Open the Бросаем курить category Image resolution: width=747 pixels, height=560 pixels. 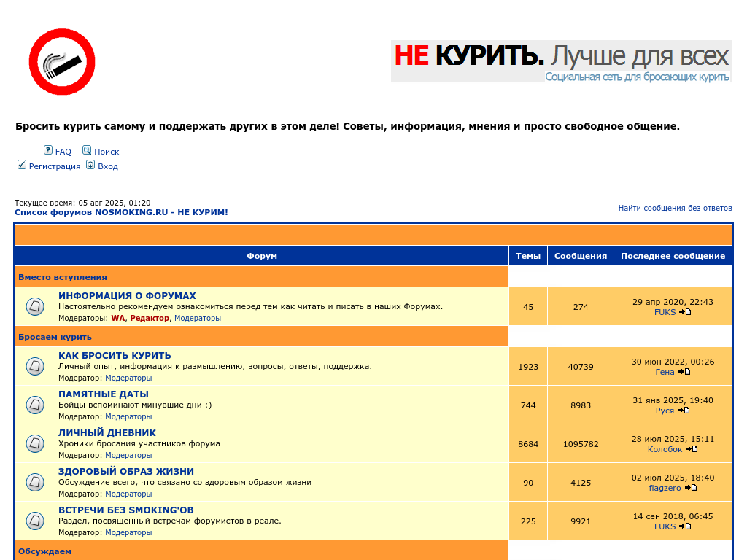[55, 337]
